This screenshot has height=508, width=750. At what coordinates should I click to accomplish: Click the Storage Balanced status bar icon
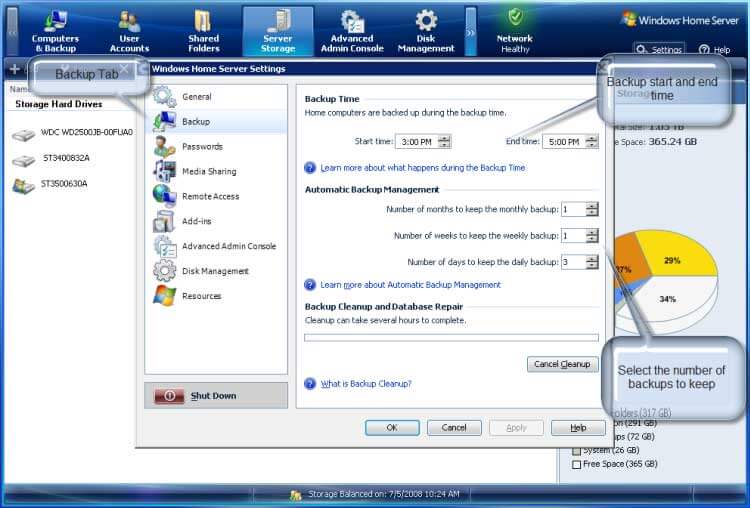[296, 494]
